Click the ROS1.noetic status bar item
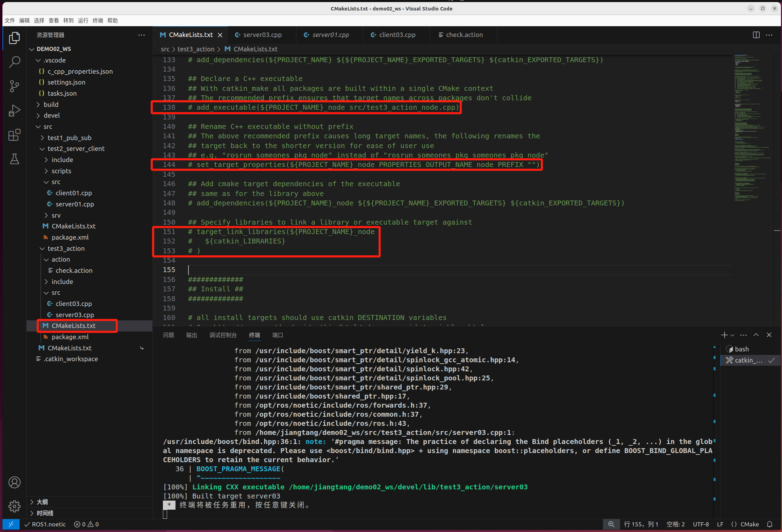 (45, 524)
